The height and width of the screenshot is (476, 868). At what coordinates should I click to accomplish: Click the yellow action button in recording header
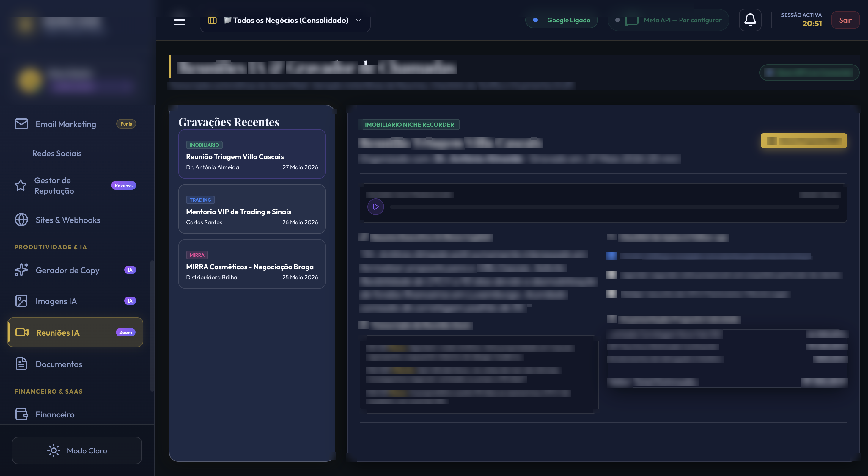click(803, 141)
